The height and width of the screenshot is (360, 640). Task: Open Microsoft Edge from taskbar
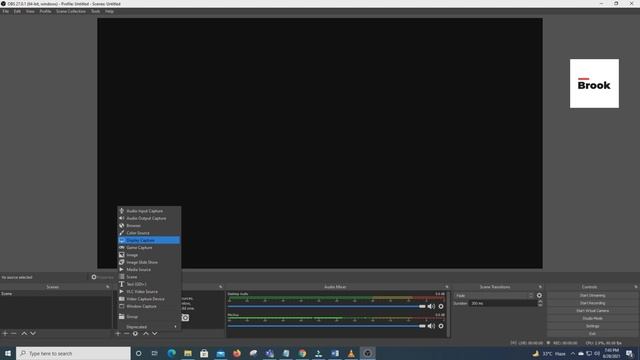171,353
